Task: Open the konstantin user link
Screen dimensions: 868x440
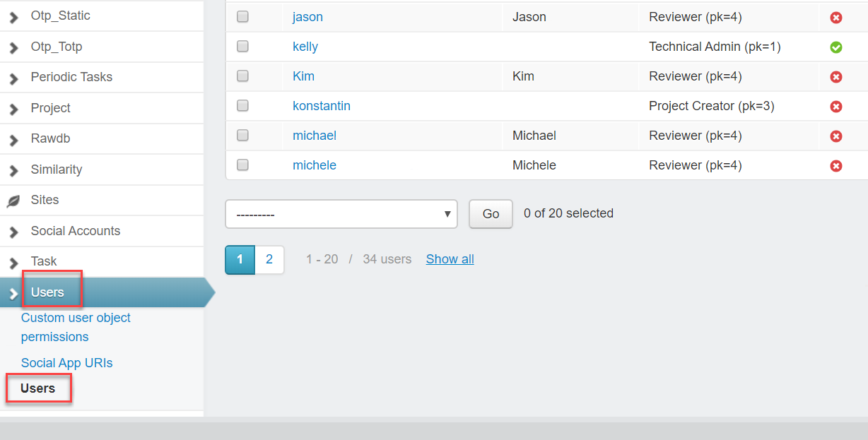Action: (x=322, y=106)
